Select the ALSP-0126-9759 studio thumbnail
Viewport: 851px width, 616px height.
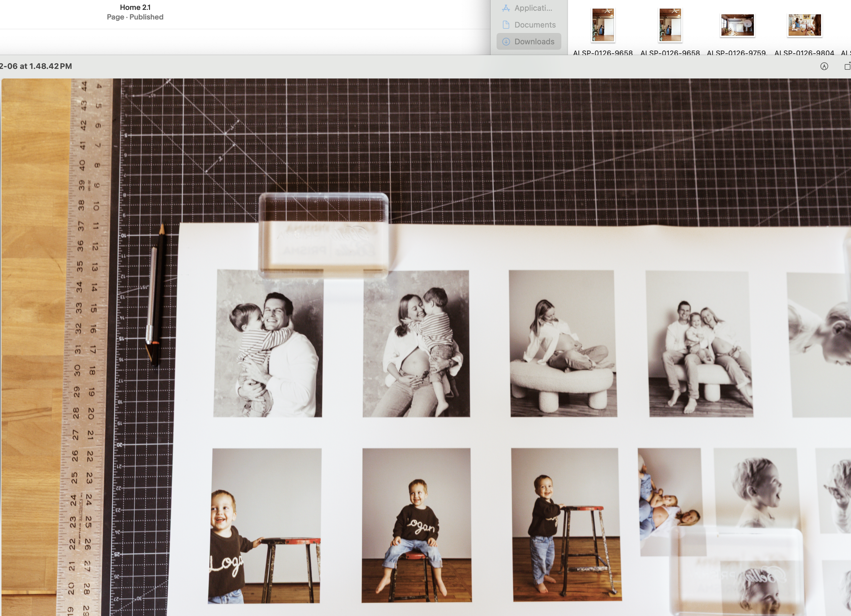[737, 25]
